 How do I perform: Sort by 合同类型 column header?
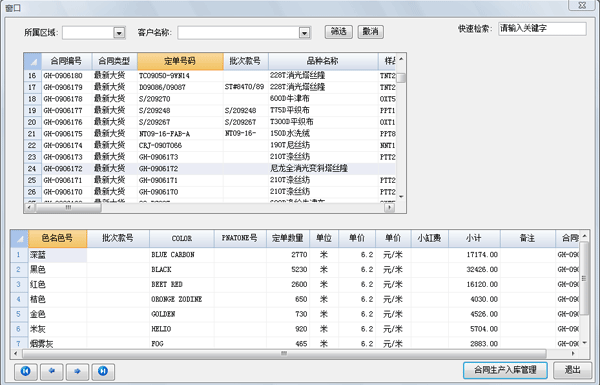(x=114, y=61)
